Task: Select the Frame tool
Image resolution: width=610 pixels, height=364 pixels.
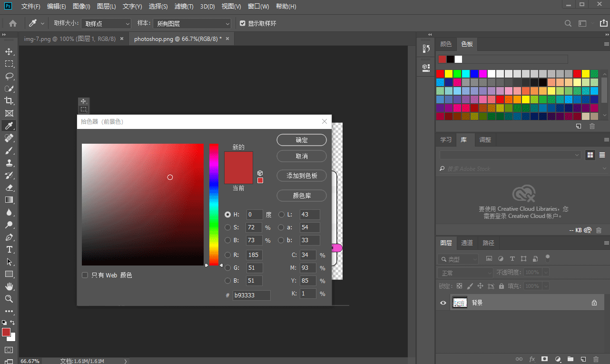Action: click(x=9, y=113)
